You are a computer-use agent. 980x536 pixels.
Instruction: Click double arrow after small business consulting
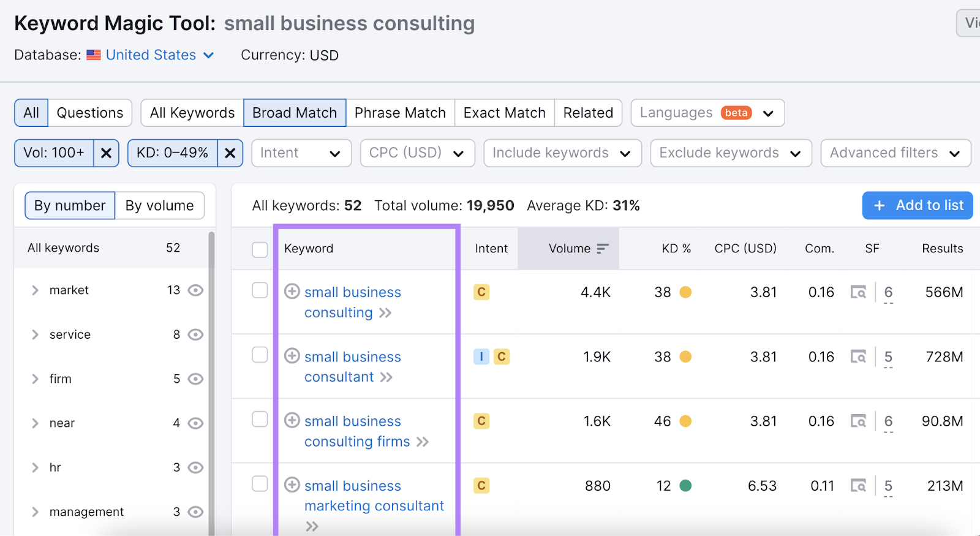pos(385,313)
